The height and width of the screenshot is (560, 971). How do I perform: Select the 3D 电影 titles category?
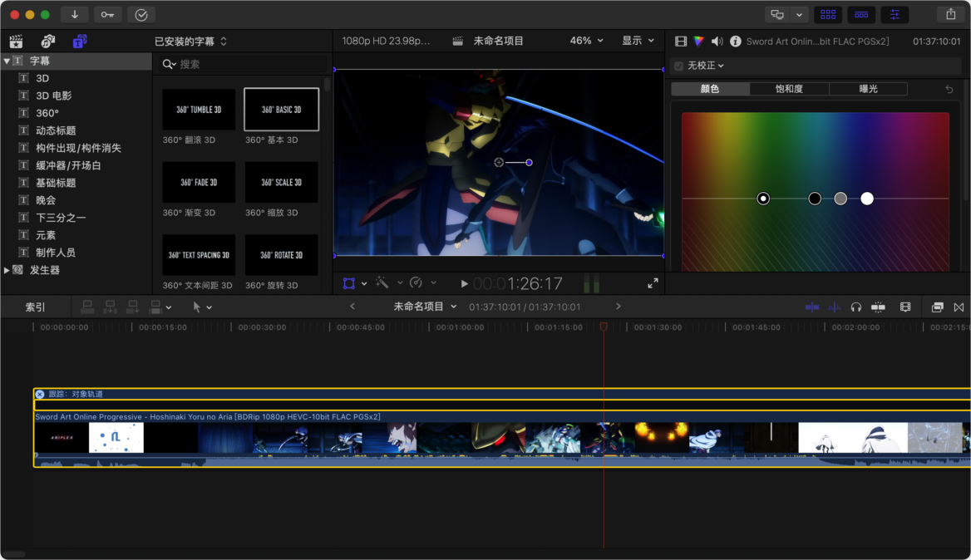(x=53, y=96)
